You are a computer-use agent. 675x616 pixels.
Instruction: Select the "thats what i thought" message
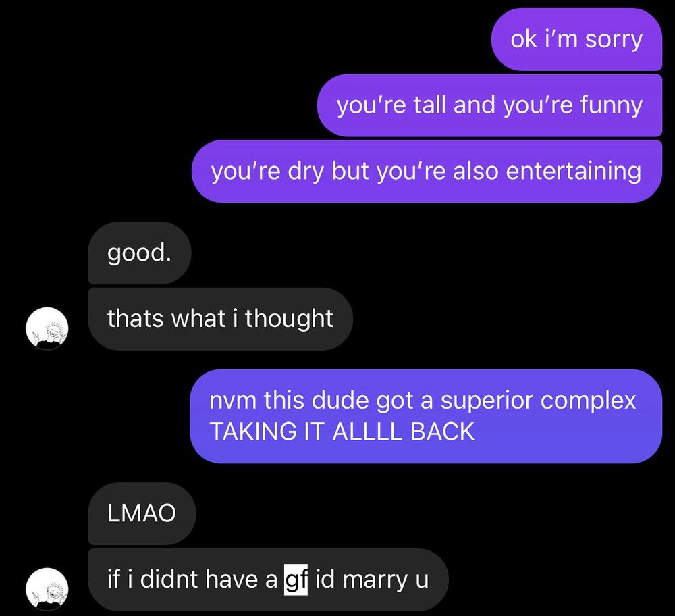pos(221,319)
